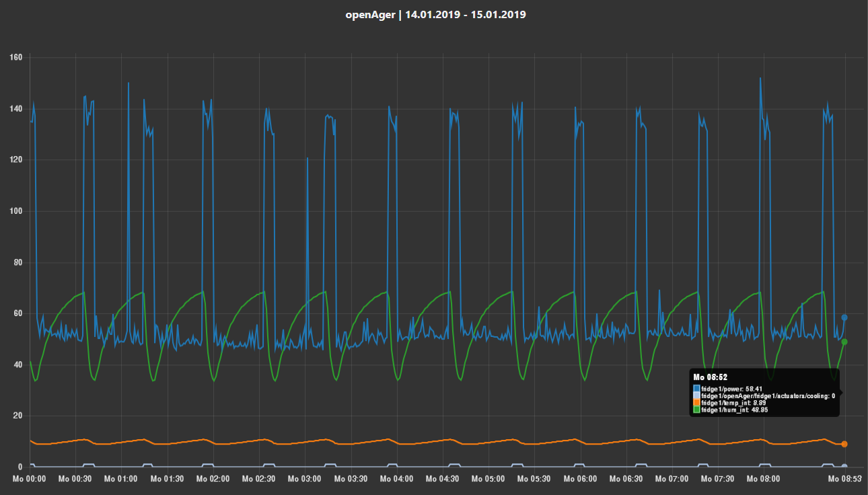Select the green humidity end data point
Screen dimensions: 868x495
click(844, 342)
